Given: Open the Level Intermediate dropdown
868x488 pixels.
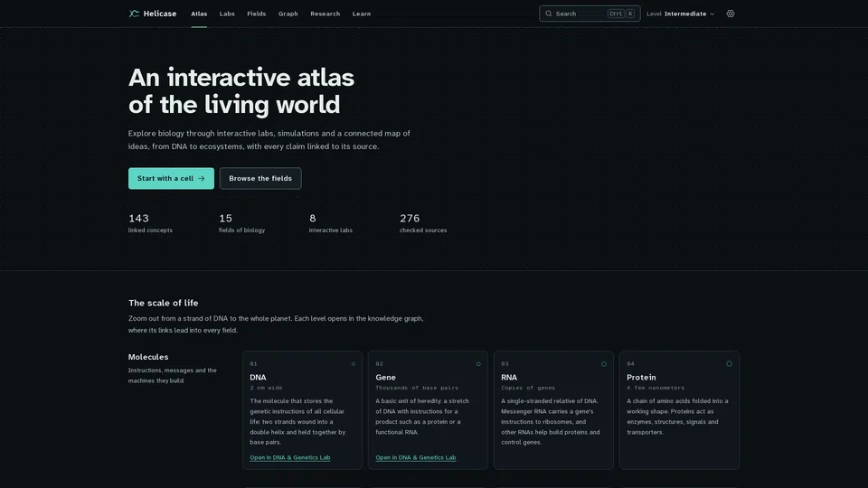Looking at the screenshot, I should pyautogui.click(x=680, y=14).
